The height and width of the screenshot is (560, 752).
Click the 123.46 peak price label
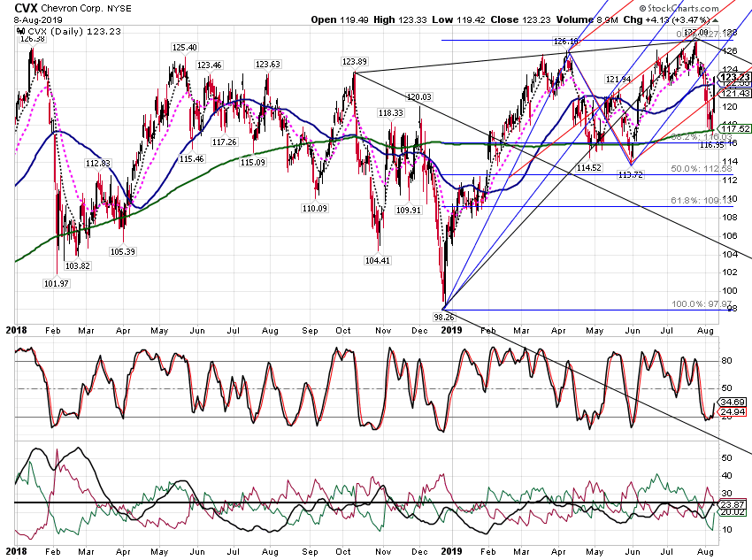click(209, 65)
